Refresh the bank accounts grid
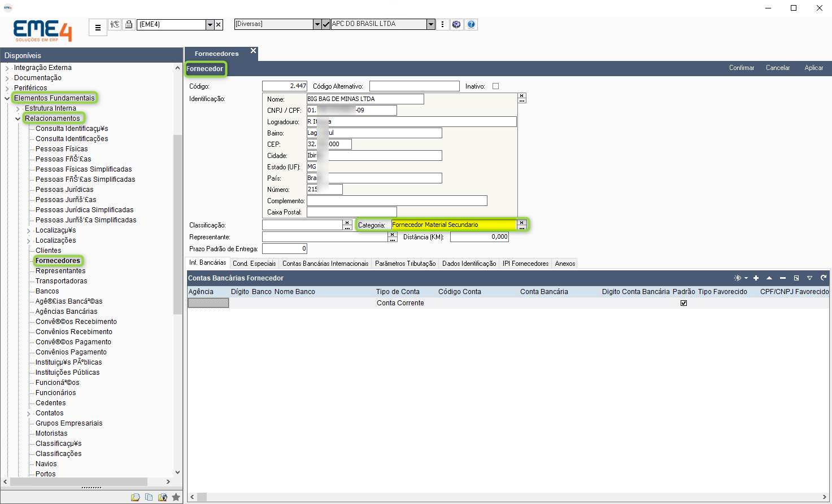The width and height of the screenshot is (832, 504). (824, 278)
